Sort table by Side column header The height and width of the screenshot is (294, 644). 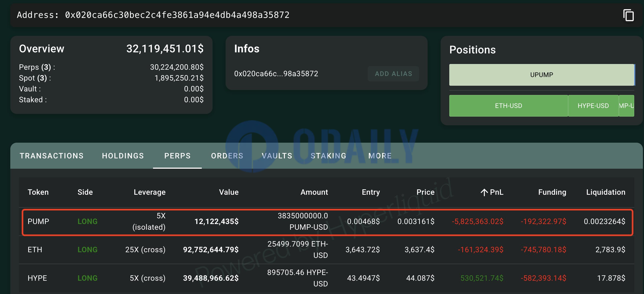85,192
